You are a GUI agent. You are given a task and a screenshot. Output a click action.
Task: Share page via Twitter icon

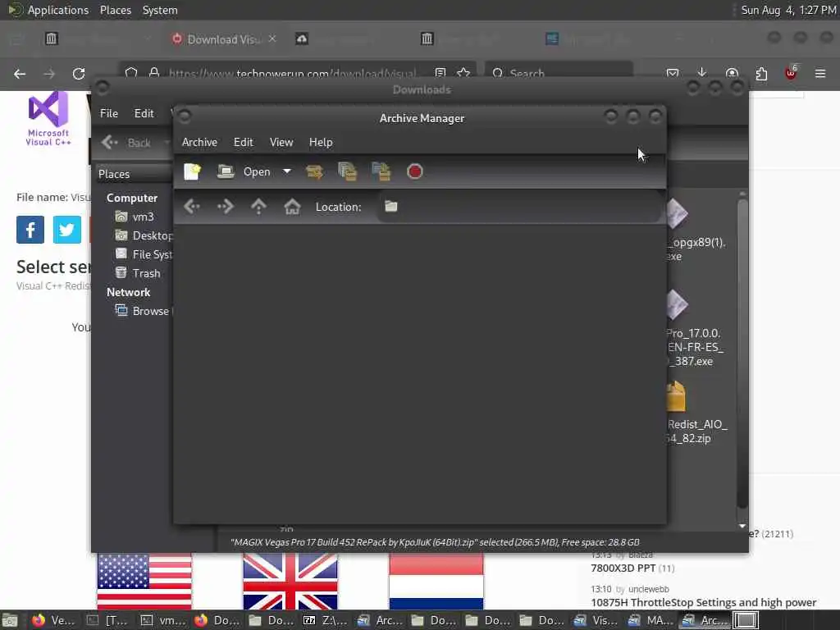coord(67,230)
